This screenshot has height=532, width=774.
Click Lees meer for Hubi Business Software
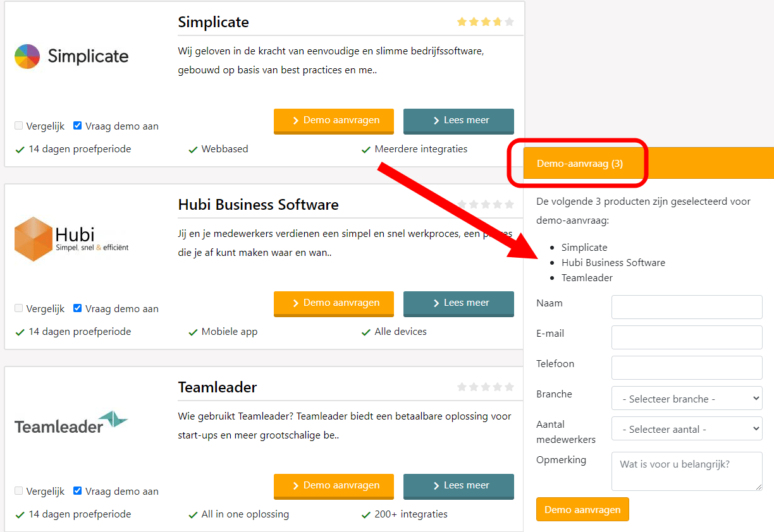[458, 304]
